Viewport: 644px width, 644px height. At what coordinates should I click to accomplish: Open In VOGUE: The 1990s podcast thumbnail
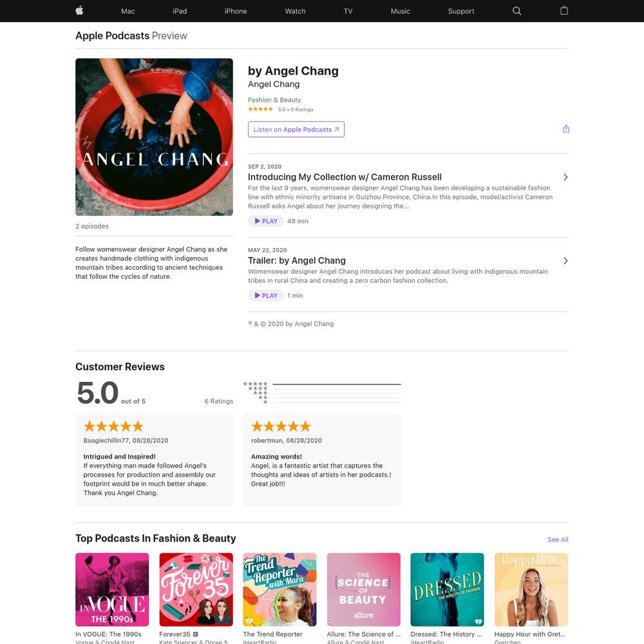pyautogui.click(x=112, y=589)
